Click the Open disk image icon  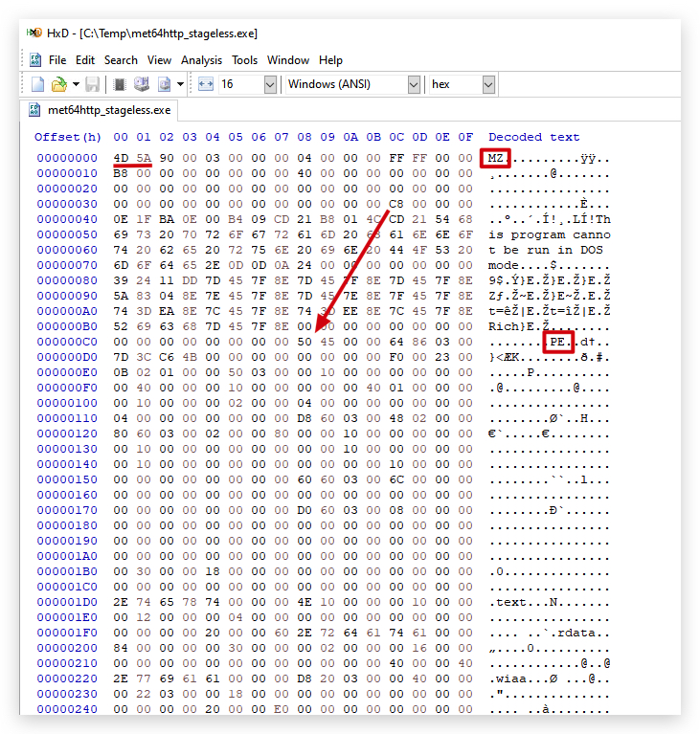pyautogui.click(x=165, y=84)
